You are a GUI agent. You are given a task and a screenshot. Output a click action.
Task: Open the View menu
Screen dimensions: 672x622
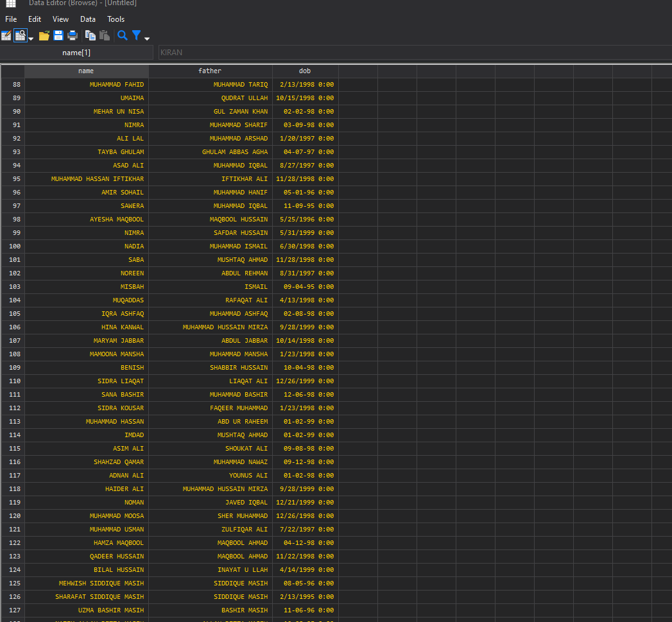tap(60, 19)
